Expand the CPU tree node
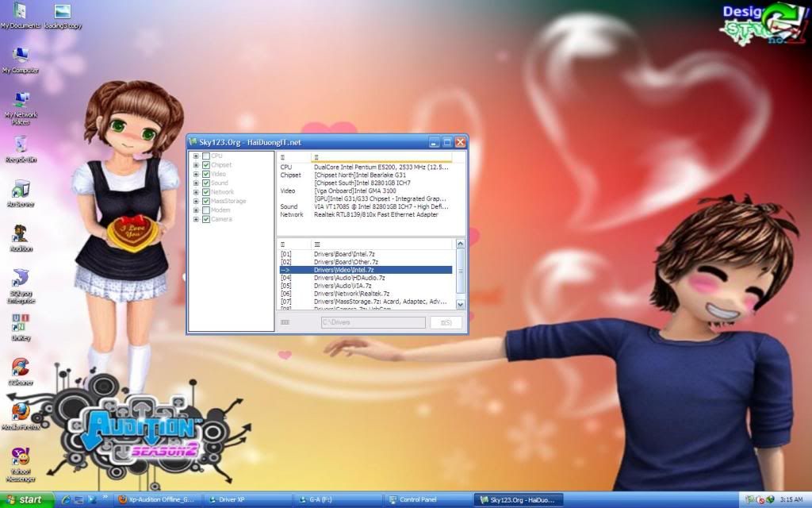Image resolution: width=812 pixels, height=508 pixels. point(196,156)
